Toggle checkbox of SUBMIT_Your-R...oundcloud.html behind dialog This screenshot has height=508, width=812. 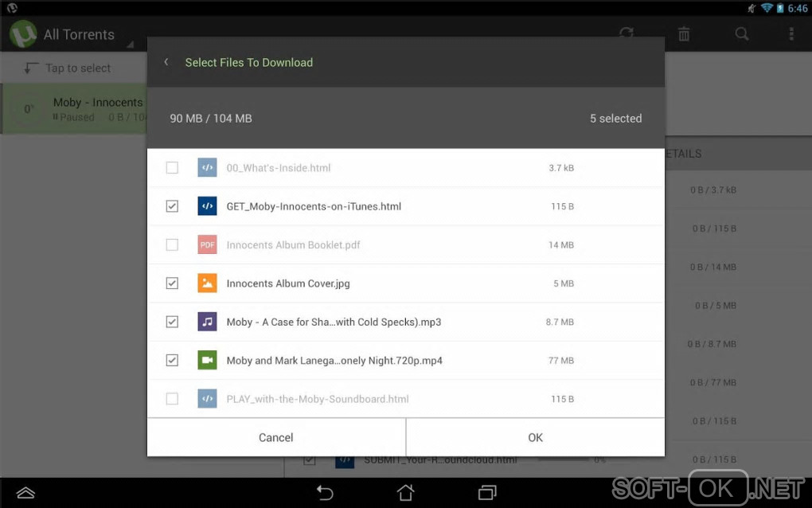[x=309, y=460]
